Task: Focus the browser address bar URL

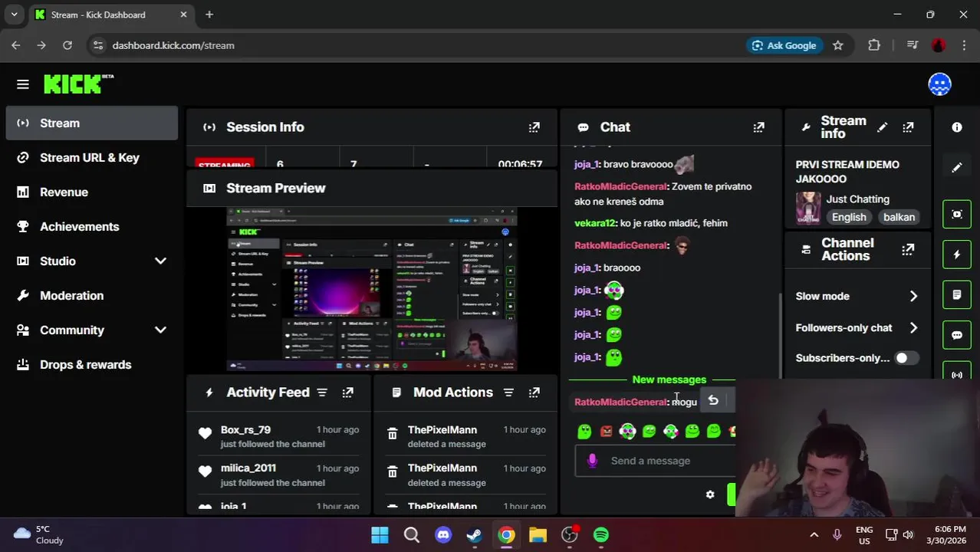Action: (173, 45)
